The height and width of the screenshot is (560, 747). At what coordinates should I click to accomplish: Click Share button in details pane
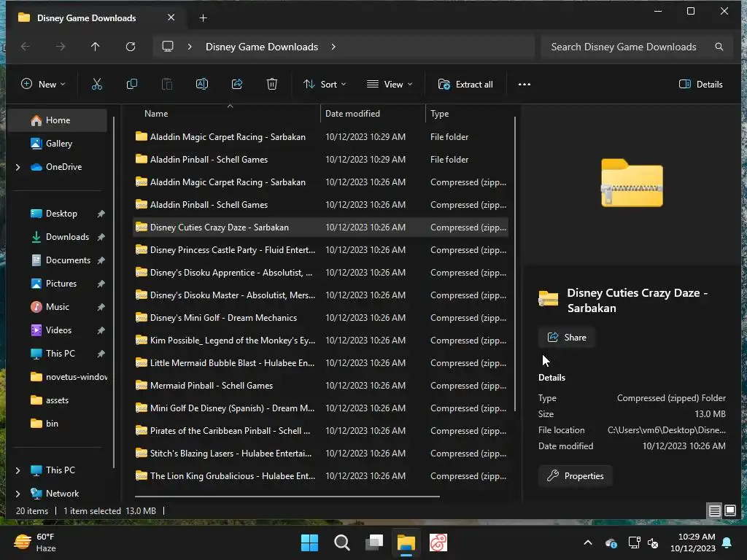tap(566, 338)
